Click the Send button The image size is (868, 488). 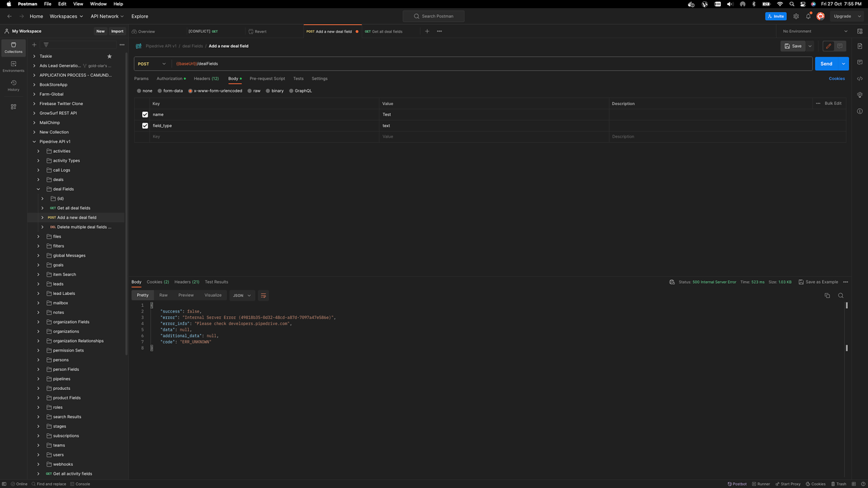(826, 64)
